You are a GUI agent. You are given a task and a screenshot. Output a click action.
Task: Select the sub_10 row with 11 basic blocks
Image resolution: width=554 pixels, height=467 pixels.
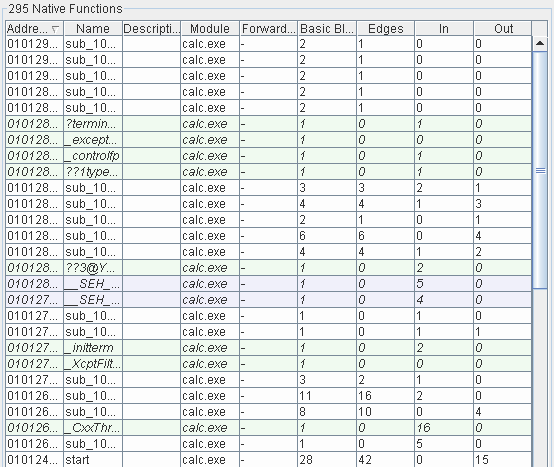click(x=269, y=396)
